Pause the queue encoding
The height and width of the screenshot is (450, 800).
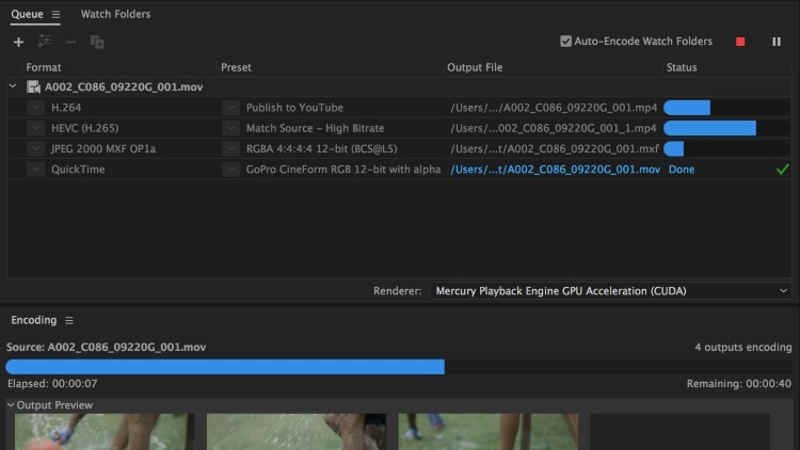click(776, 42)
